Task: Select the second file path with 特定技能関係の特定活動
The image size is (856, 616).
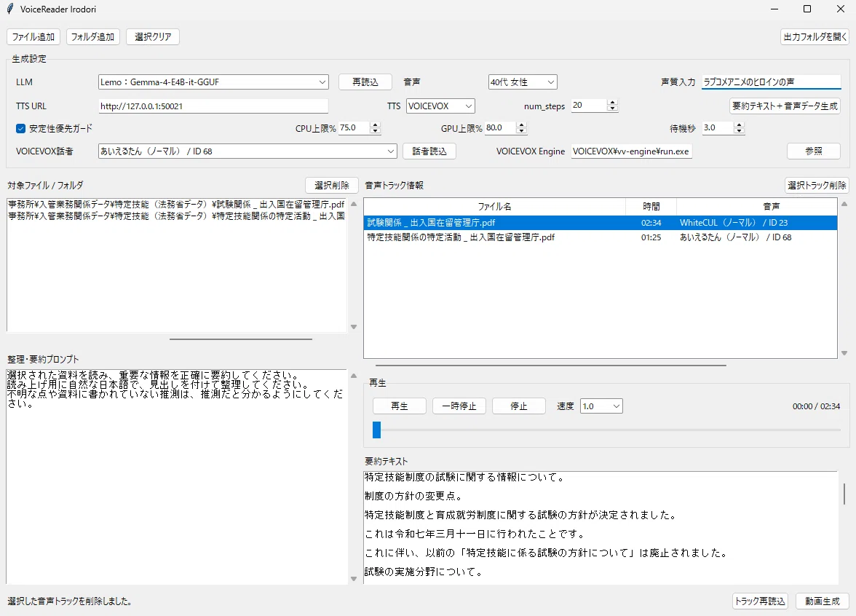Action: pos(177,216)
